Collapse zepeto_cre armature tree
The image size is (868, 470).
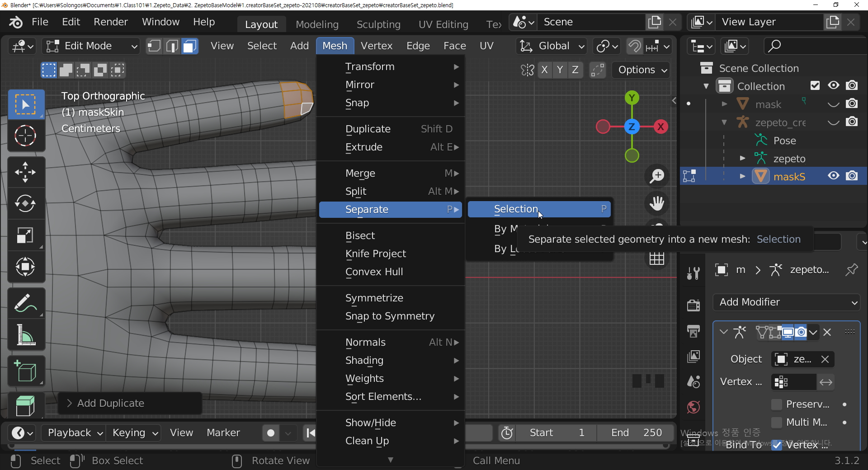[x=725, y=122]
